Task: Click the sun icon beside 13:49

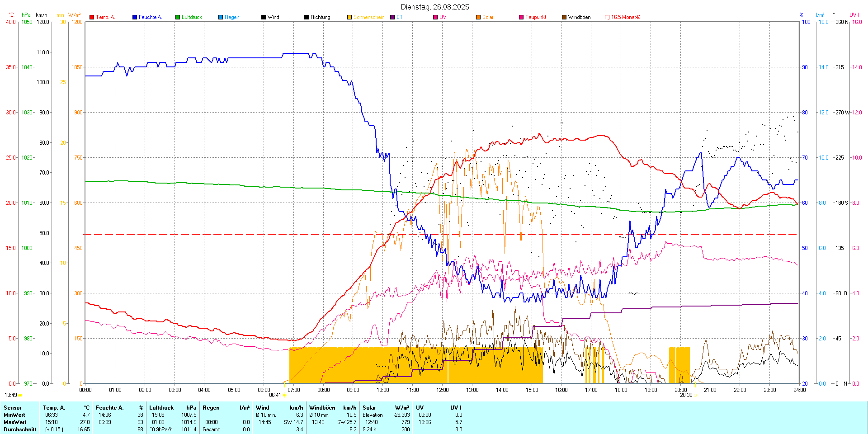Action: (20, 395)
